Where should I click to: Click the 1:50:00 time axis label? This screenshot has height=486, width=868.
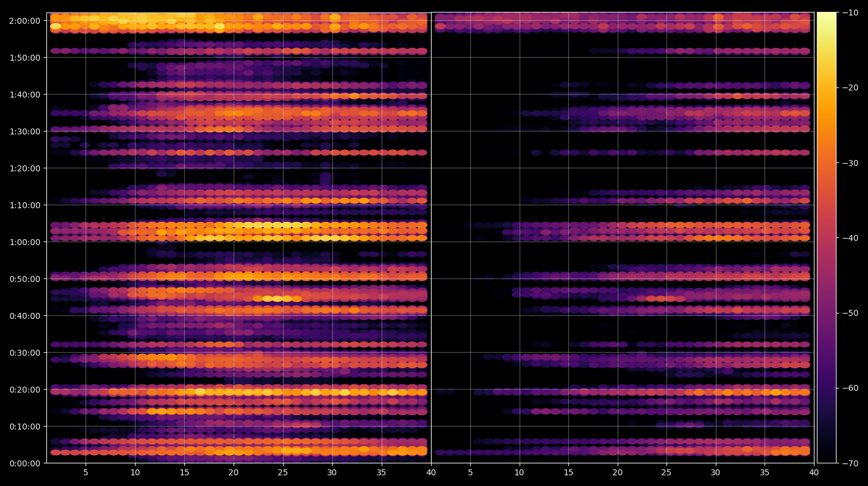(24, 58)
